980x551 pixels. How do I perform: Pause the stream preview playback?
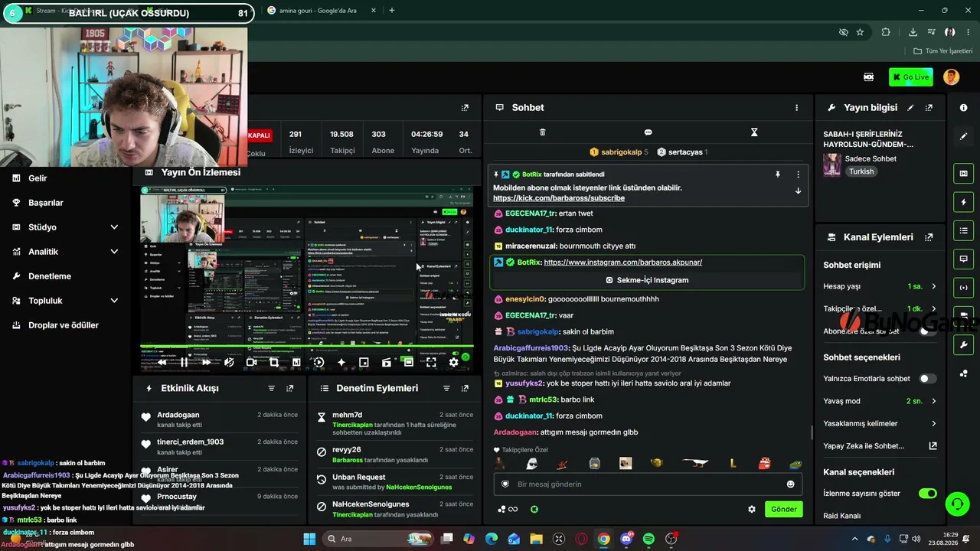click(184, 363)
